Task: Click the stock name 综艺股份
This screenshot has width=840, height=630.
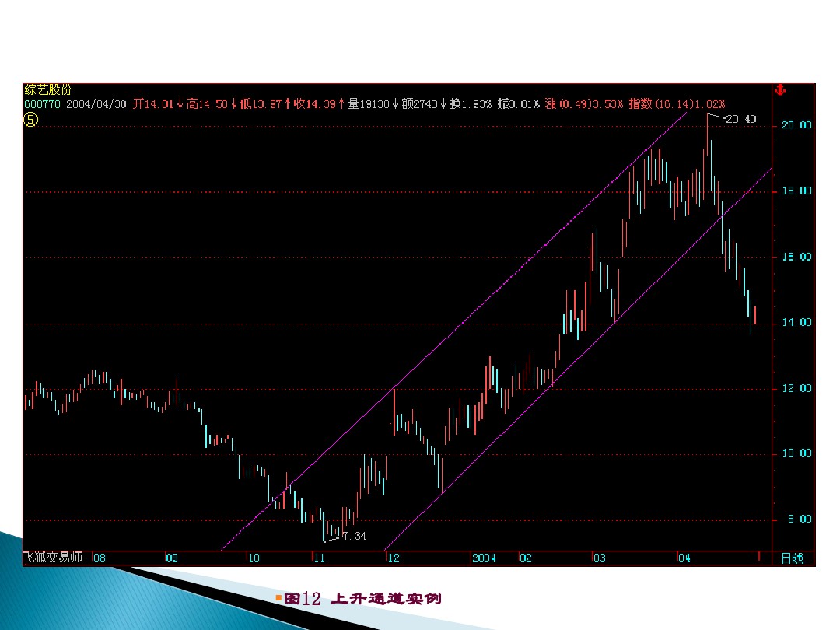Action: click(x=47, y=89)
